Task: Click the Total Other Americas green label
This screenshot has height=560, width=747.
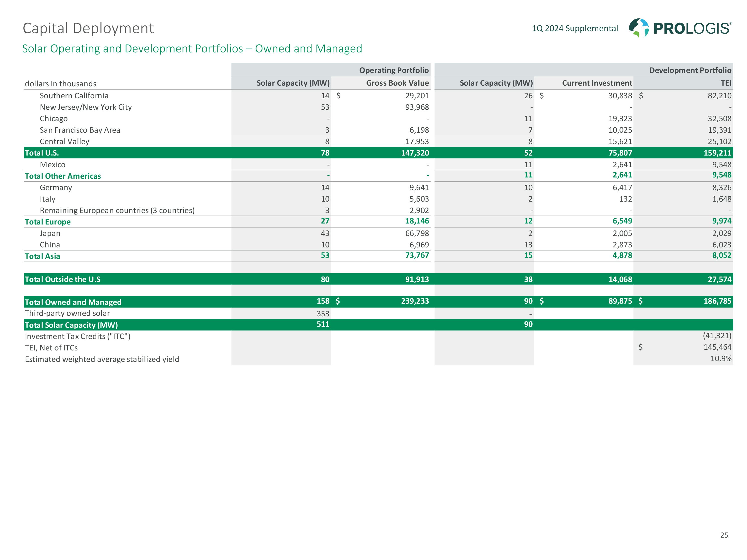Action: (63, 176)
